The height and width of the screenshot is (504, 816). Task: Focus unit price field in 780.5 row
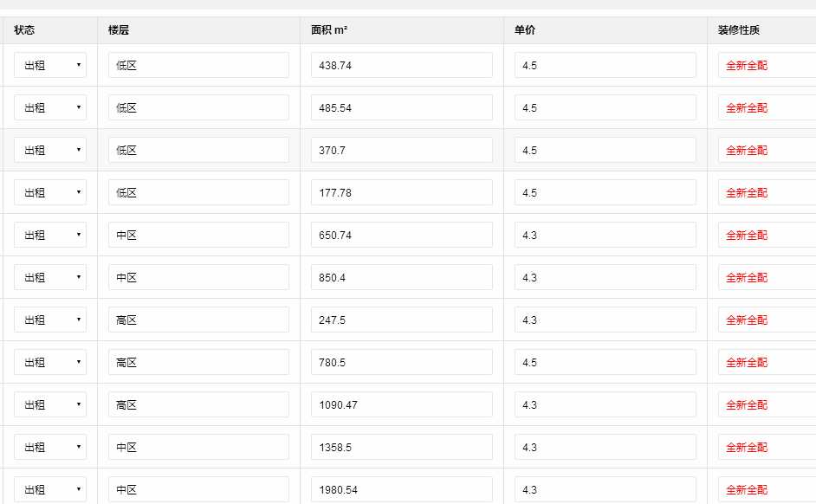[x=605, y=362]
